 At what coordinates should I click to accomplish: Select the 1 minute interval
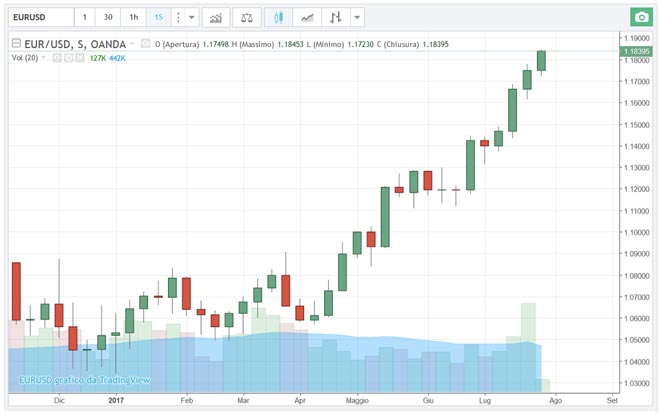click(x=84, y=18)
